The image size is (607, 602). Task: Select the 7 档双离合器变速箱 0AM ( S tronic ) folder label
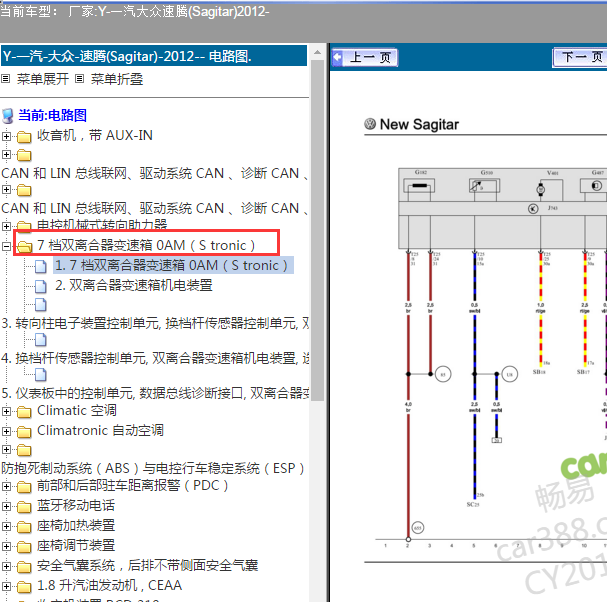(x=146, y=245)
